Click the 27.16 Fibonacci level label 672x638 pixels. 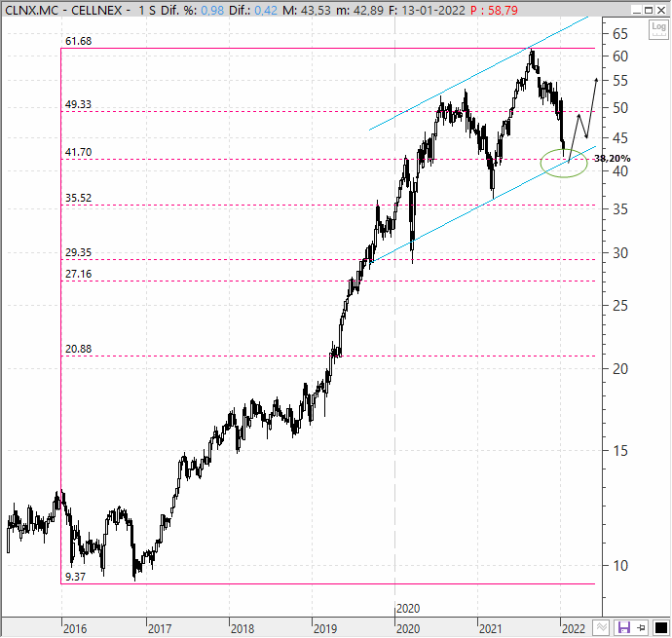[79, 274]
